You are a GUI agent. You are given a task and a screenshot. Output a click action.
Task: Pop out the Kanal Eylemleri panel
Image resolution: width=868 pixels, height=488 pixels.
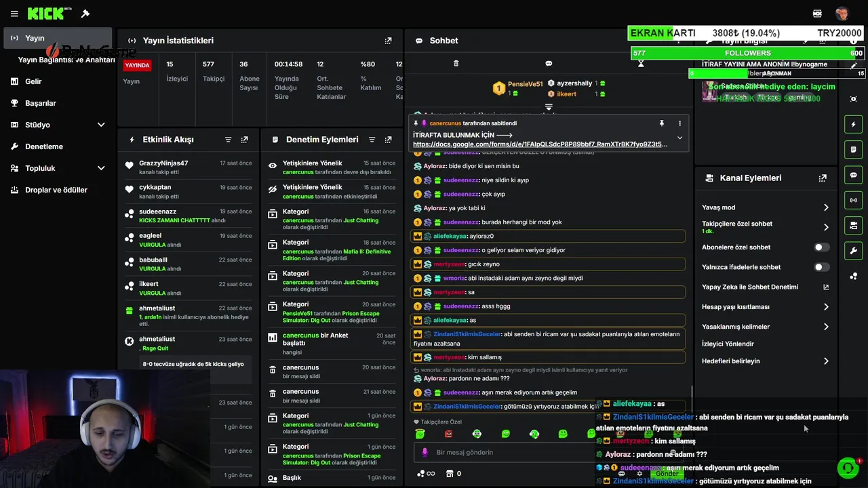[x=823, y=178]
